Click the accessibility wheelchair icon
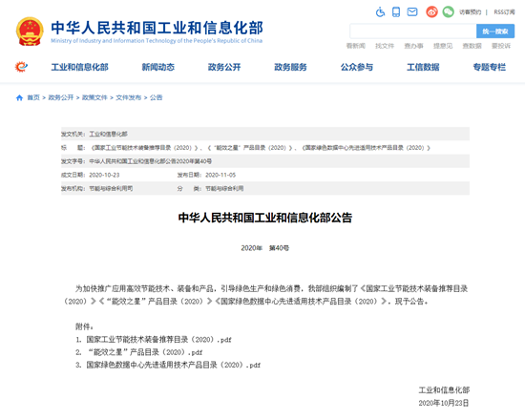This screenshot has width=525, height=420. click(x=380, y=12)
